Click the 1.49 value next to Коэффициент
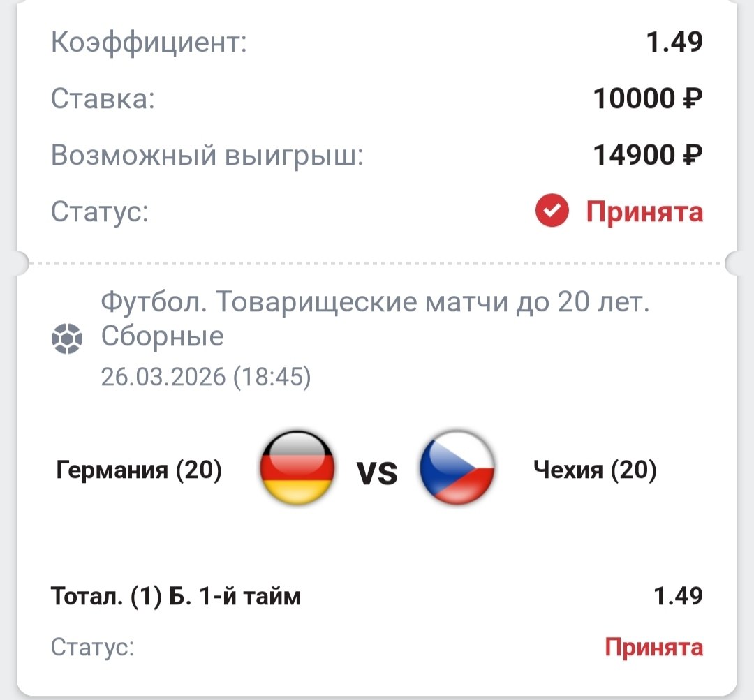 click(x=674, y=43)
